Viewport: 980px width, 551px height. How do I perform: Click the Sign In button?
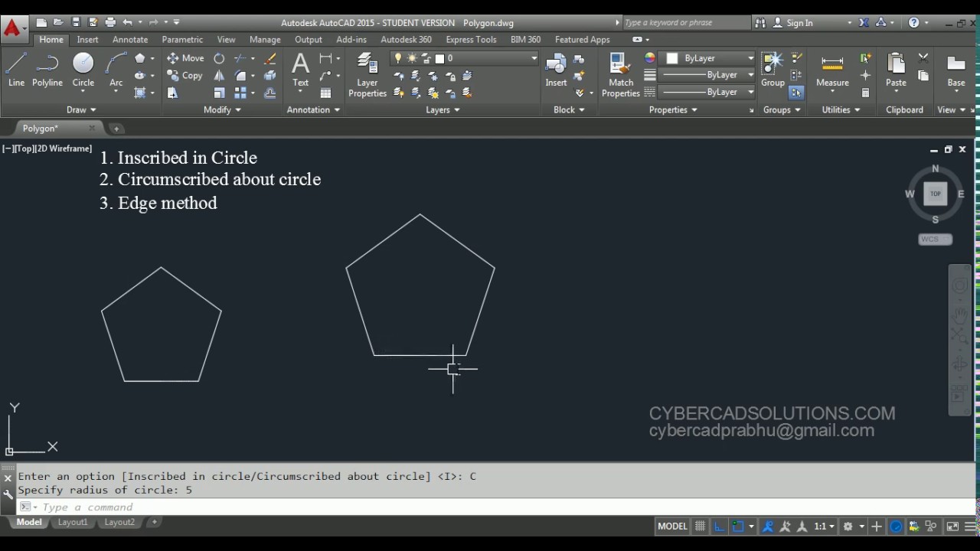point(792,23)
